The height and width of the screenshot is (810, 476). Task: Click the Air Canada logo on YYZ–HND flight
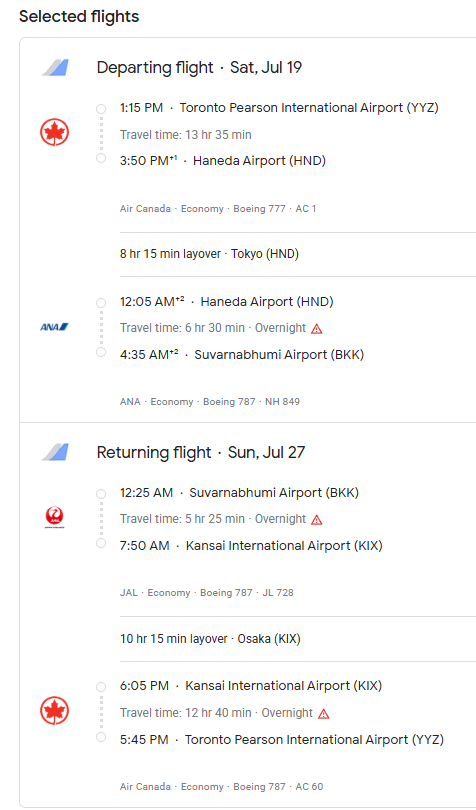[x=54, y=133]
